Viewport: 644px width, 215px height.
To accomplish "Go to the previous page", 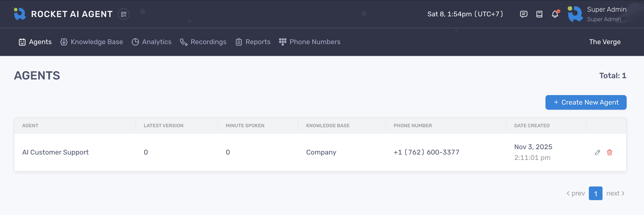I will coord(575,193).
